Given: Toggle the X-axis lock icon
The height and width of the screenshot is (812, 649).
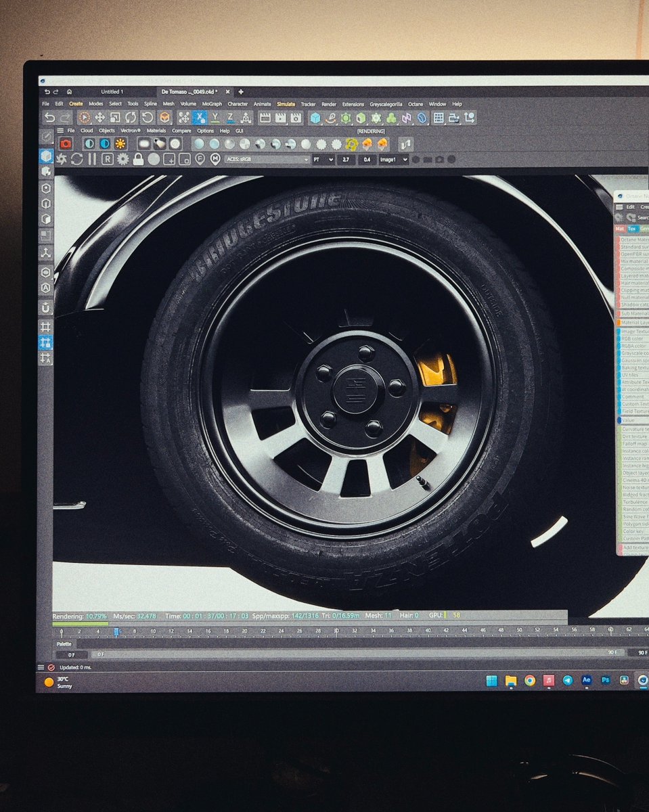Looking at the screenshot, I should tap(200, 117).
